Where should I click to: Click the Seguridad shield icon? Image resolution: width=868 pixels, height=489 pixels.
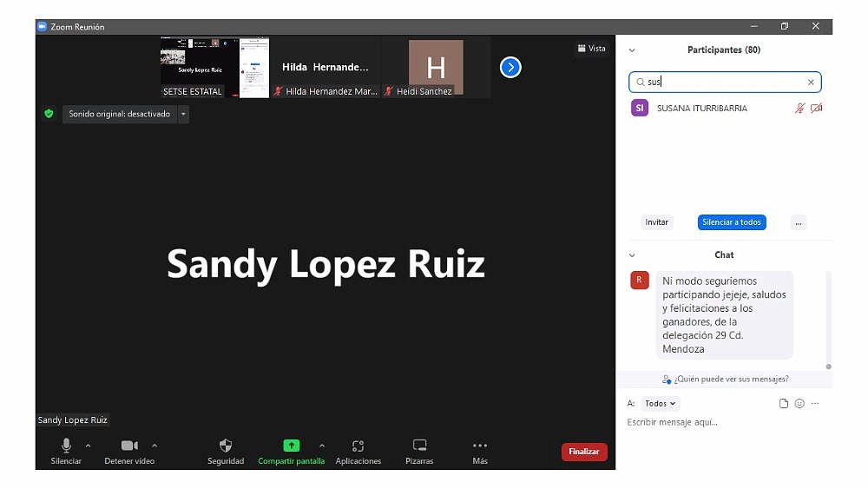[x=226, y=446]
